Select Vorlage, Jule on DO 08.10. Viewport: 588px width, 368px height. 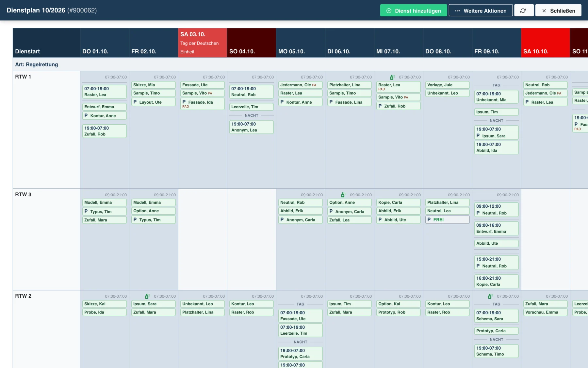(447, 85)
